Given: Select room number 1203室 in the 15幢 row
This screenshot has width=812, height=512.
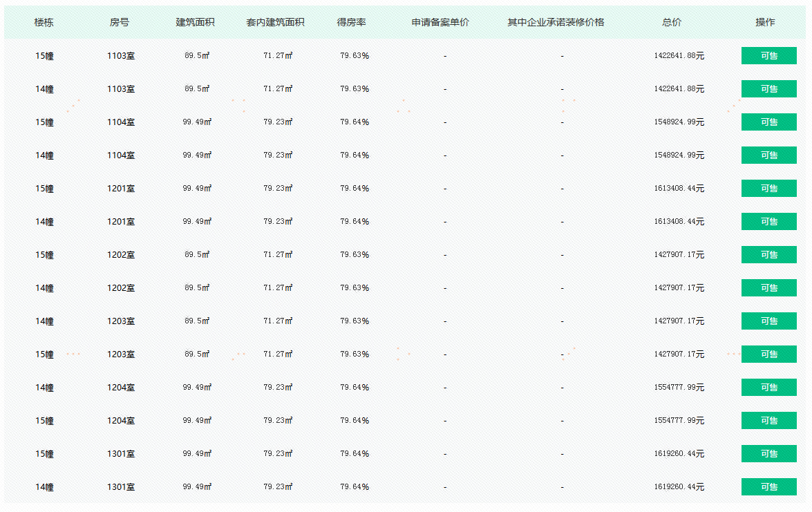Looking at the screenshot, I should point(121,354).
